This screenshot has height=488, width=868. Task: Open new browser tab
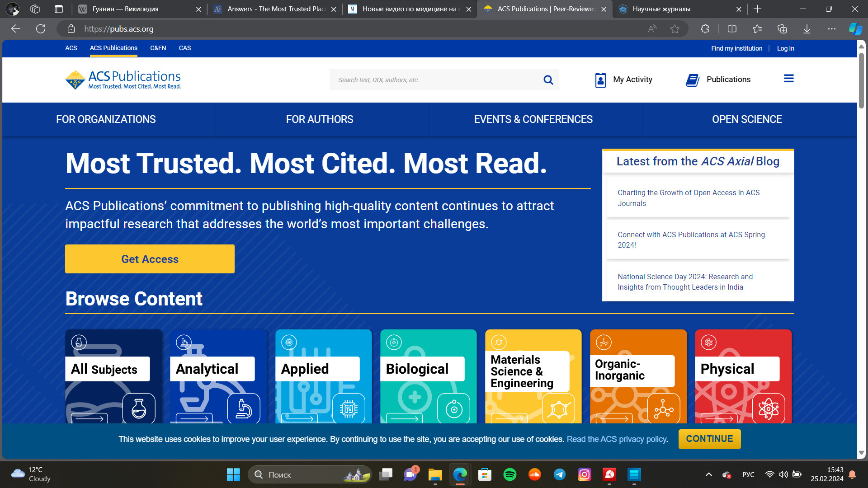758,9
